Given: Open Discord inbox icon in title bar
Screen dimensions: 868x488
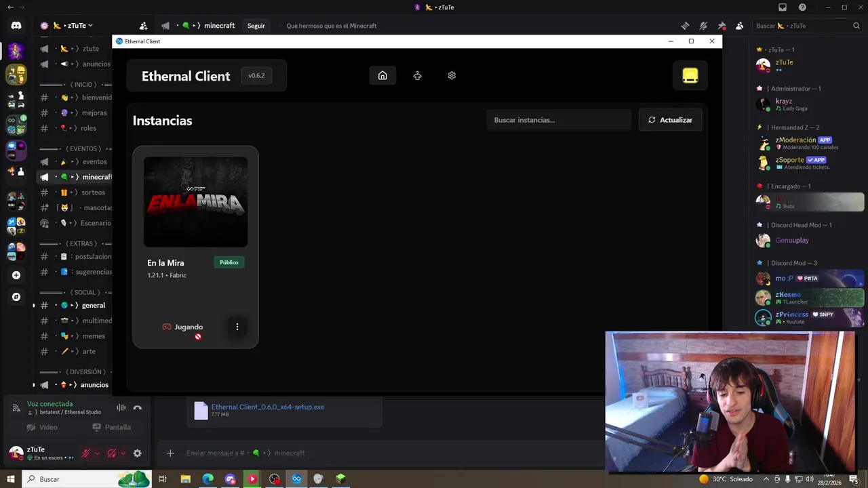Looking at the screenshot, I should click(783, 7).
